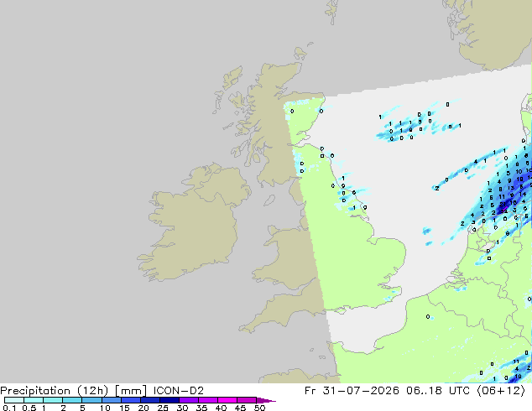Screen dimensions: 532x411
Task: Click the Isle of Man on map
Action: tap(269, 200)
